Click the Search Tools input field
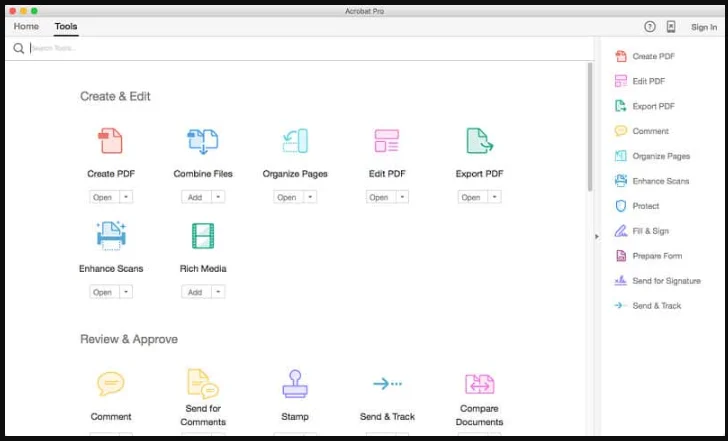The height and width of the screenshot is (441, 728). click(x=310, y=48)
